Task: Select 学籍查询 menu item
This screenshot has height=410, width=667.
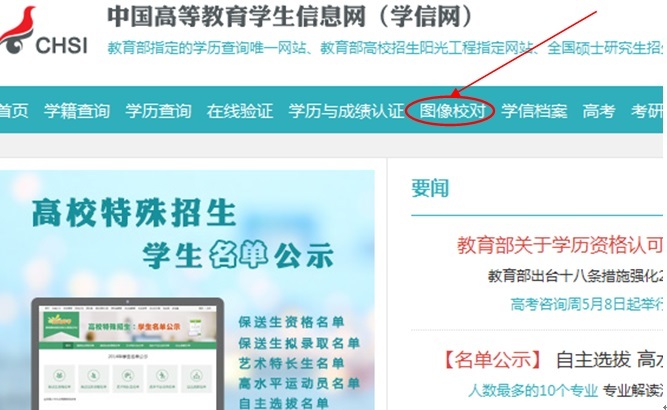Action: (x=77, y=111)
